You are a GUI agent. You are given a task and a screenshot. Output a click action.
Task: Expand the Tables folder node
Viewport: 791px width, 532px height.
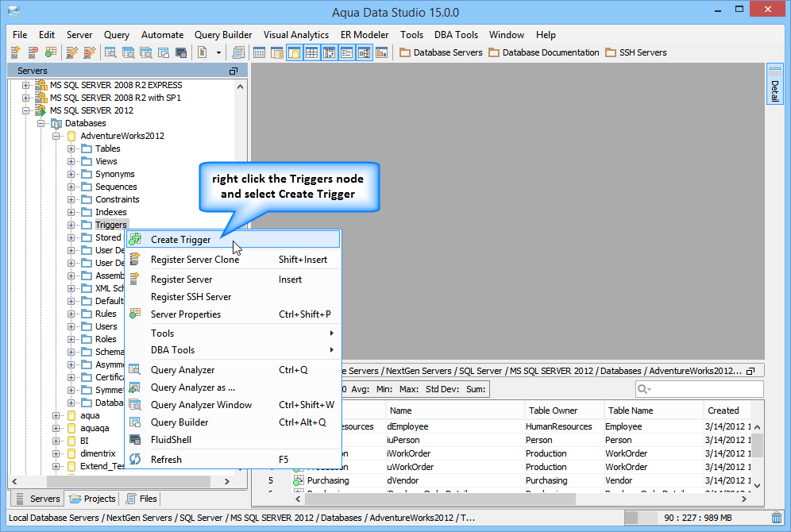click(71, 148)
